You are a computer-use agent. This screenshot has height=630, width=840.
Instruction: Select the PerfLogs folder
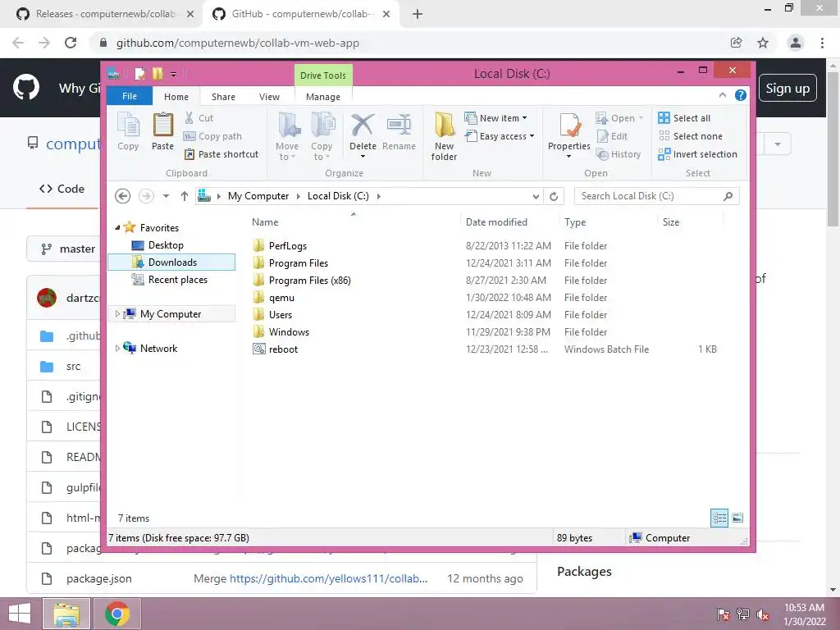(x=287, y=246)
